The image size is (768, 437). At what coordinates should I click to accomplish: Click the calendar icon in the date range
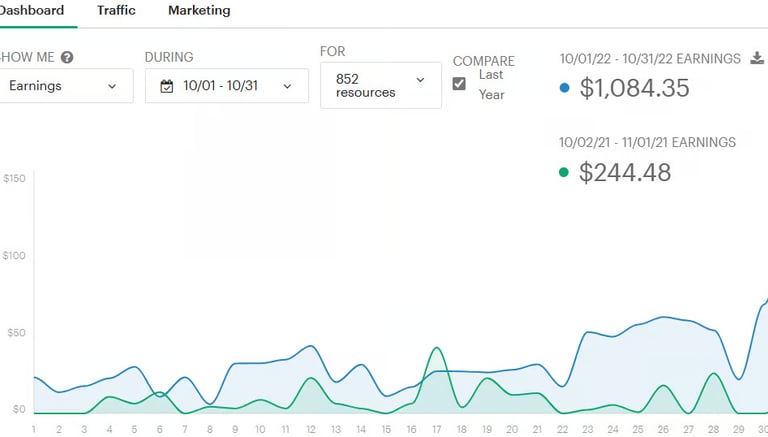point(167,86)
